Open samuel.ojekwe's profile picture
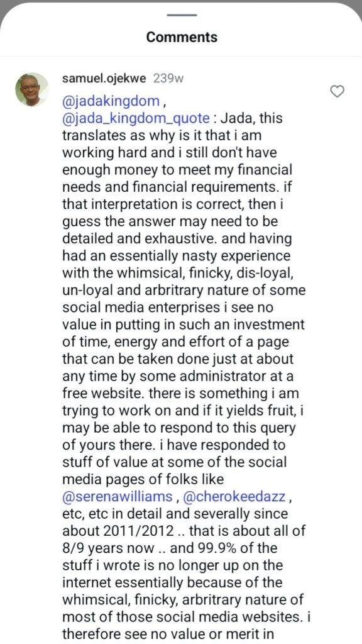Viewport: 362px width, 644px height. click(32, 89)
